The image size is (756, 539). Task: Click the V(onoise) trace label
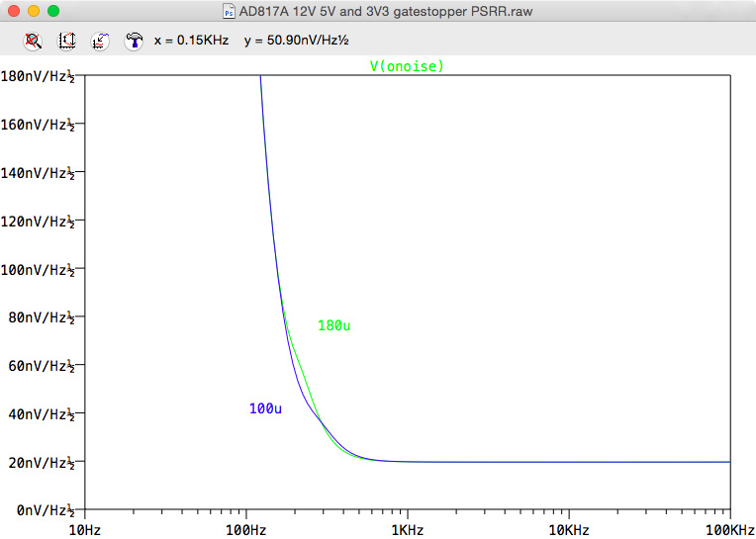[x=407, y=66]
